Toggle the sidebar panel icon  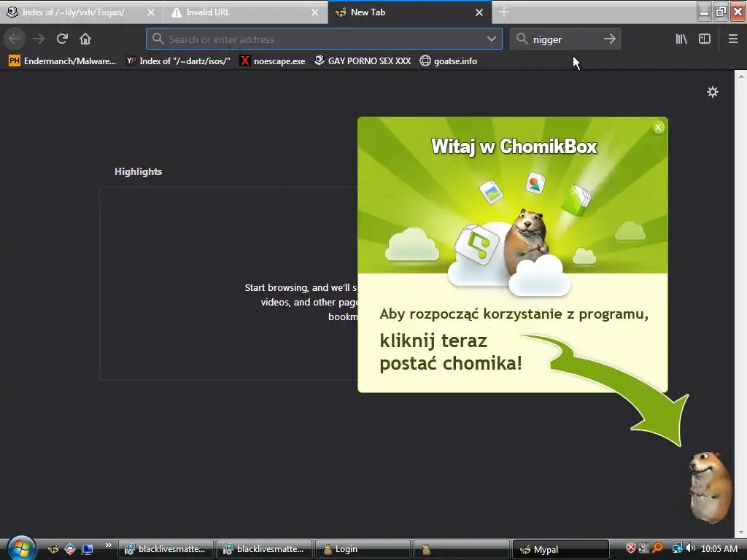click(x=705, y=39)
